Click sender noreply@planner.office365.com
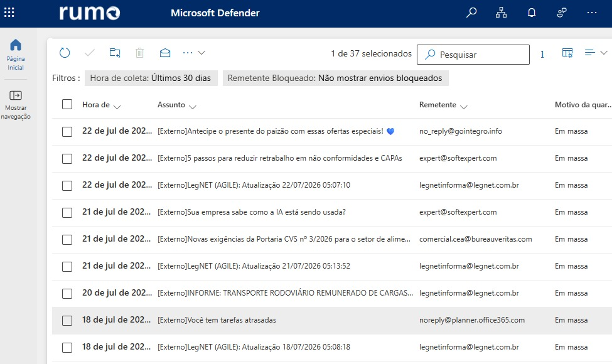This screenshot has width=612, height=364. [x=472, y=320]
